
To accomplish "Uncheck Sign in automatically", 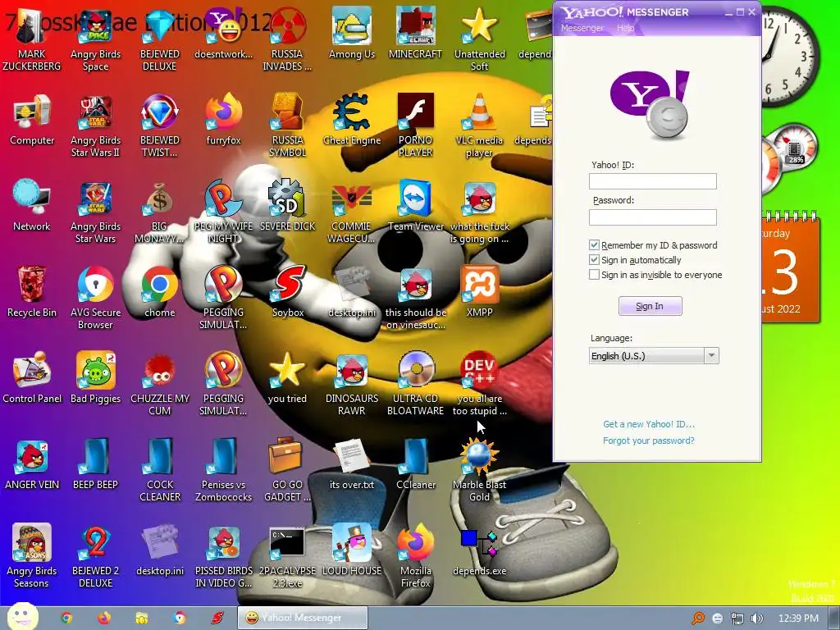I will coord(594,260).
